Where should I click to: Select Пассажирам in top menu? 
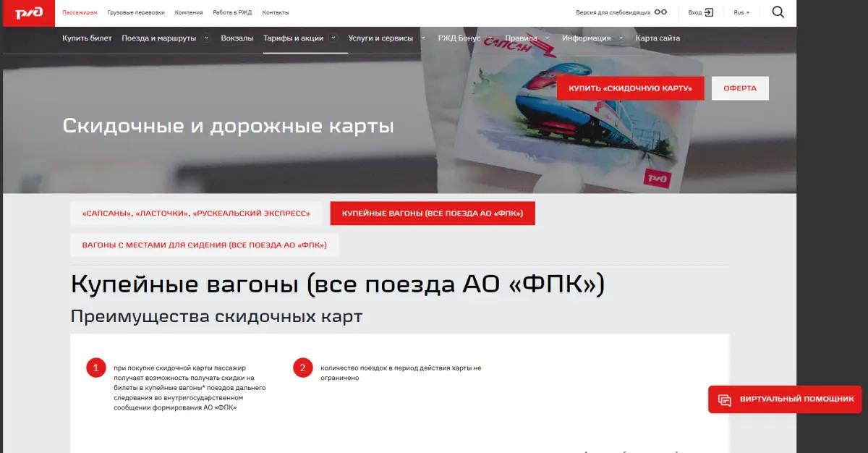[x=80, y=13]
